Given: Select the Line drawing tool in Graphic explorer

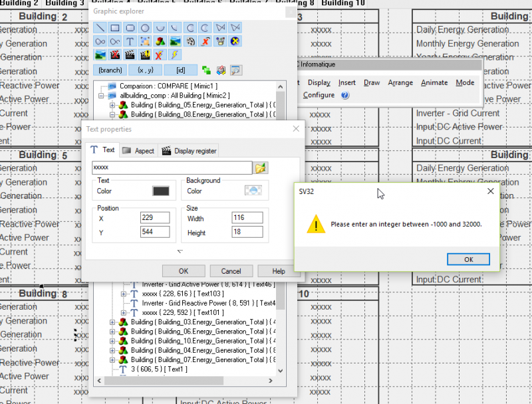Looking at the screenshot, I should (100, 28).
